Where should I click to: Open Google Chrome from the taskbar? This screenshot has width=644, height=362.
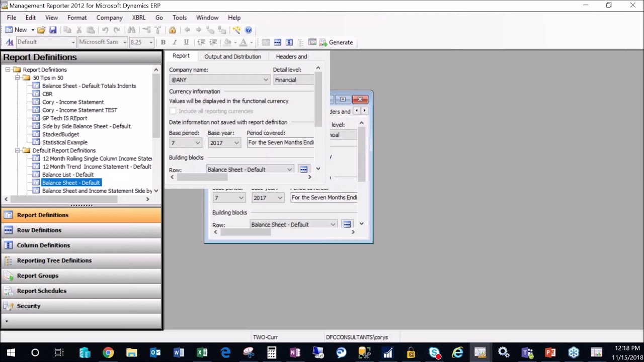[108, 352]
